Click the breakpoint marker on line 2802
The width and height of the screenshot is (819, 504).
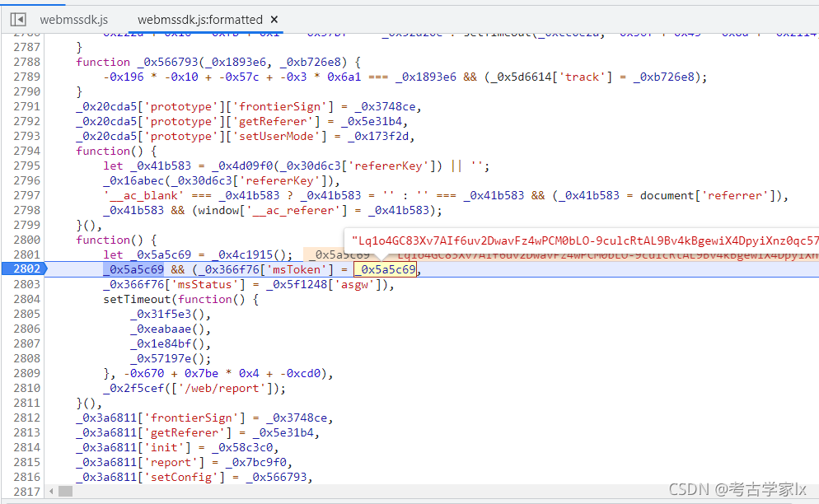click(x=25, y=269)
